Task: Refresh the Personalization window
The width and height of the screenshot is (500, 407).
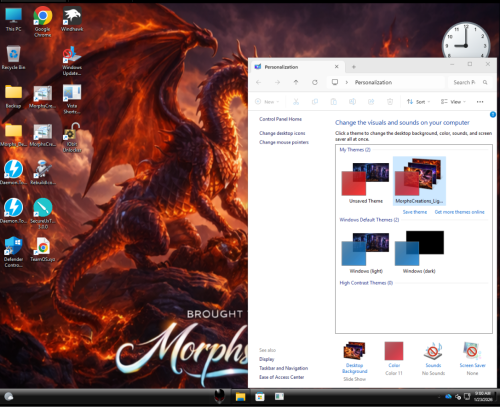Action: click(315, 82)
